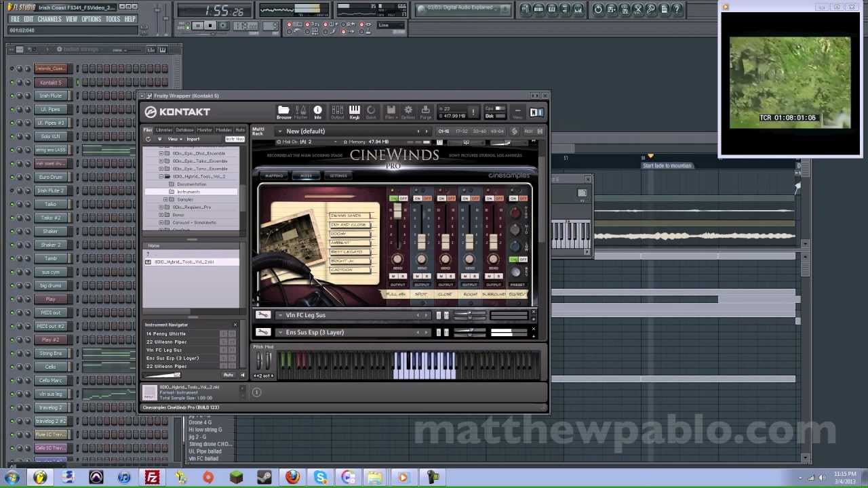Open the New (default) multi dropdown
Image resolution: width=868 pixels, height=488 pixels.
pos(279,131)
